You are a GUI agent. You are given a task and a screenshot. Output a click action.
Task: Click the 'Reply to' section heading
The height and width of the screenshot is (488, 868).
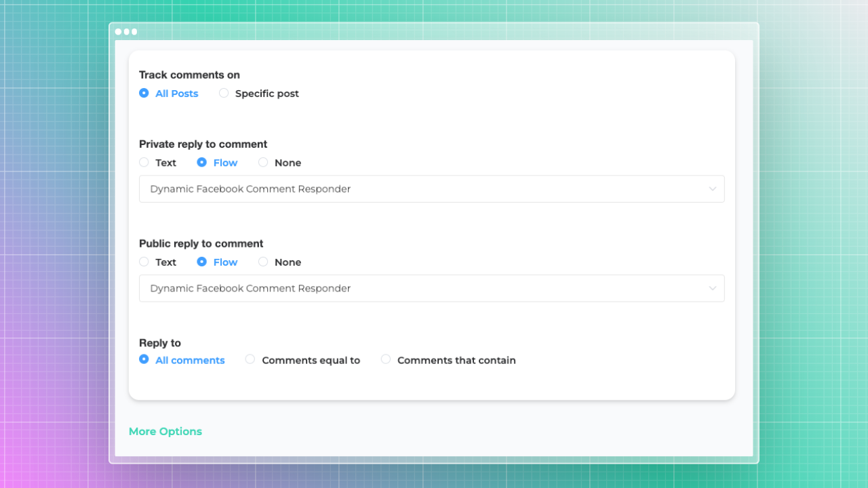click(x=160, y=343)
